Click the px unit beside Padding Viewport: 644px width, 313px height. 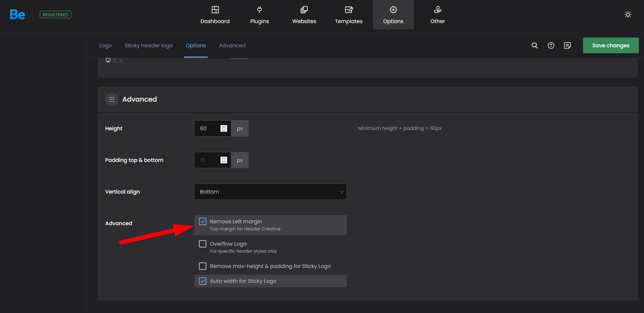240,160
